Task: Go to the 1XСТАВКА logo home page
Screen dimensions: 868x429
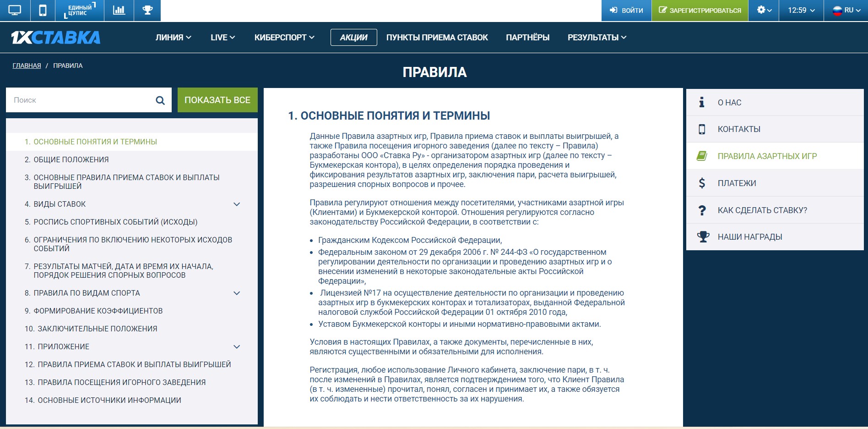Action: pos(55,38)
